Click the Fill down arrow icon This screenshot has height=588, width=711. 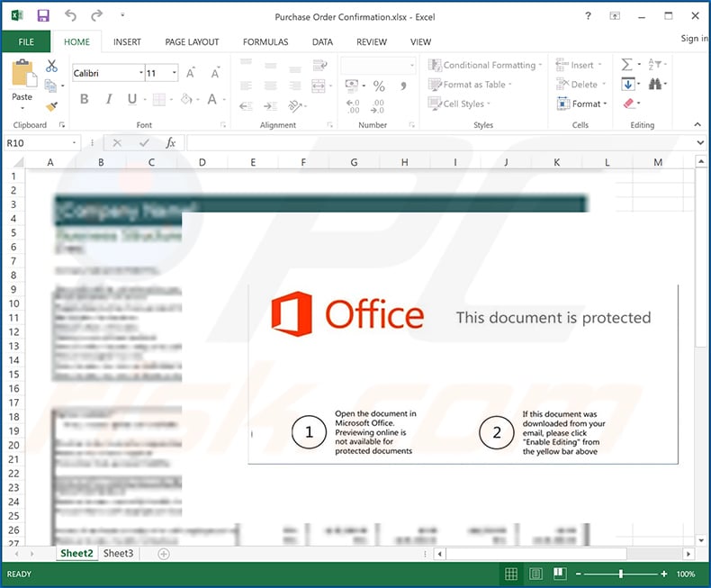point(627,84)
